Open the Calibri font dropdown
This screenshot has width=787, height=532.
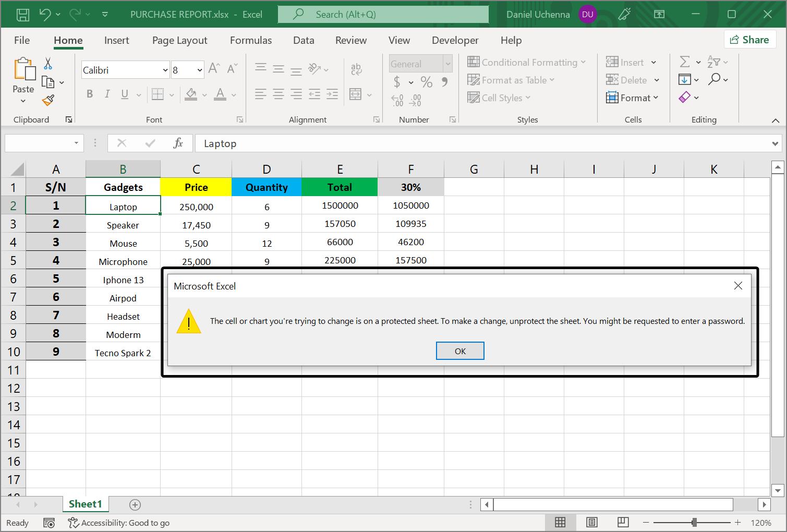[x=165, y=69]
